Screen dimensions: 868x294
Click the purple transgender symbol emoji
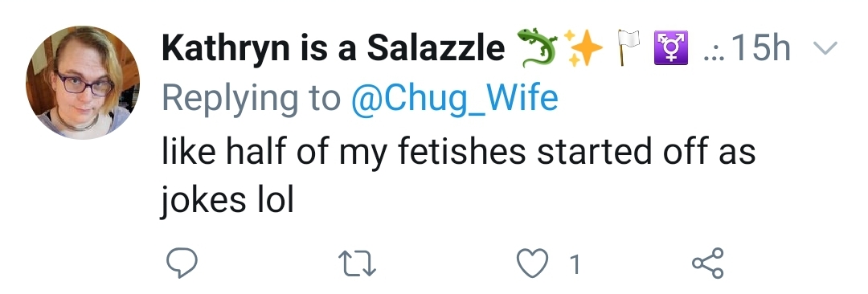click(x=671, y=48)
